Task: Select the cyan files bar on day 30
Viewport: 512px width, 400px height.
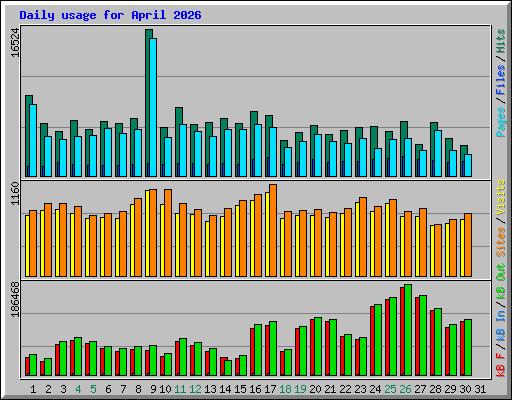Action: pos(468,165)
